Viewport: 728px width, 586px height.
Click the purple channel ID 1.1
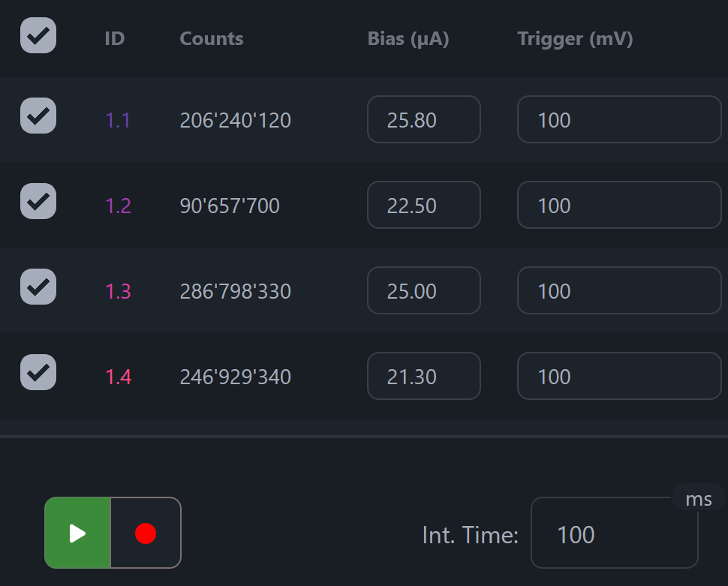118,120
